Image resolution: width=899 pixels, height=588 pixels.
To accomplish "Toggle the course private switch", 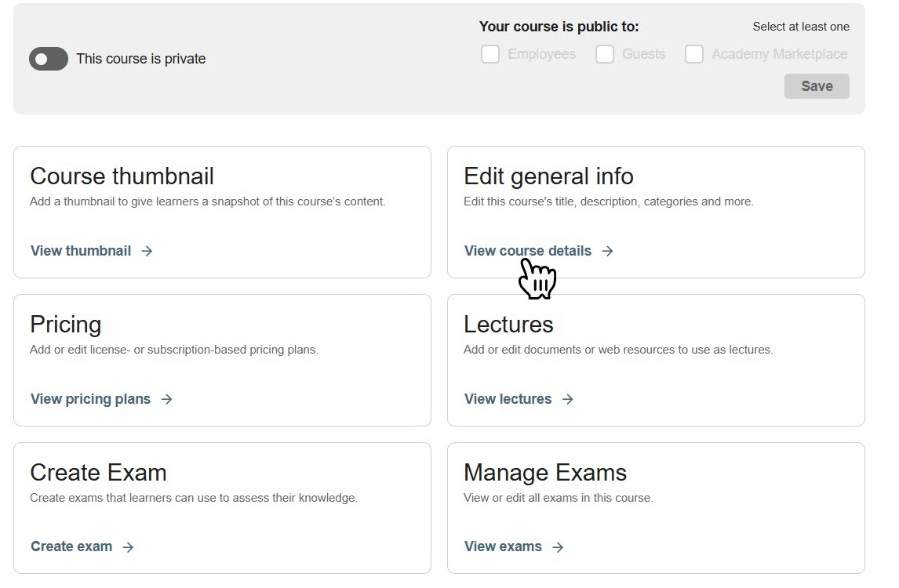I will point(49,59).
